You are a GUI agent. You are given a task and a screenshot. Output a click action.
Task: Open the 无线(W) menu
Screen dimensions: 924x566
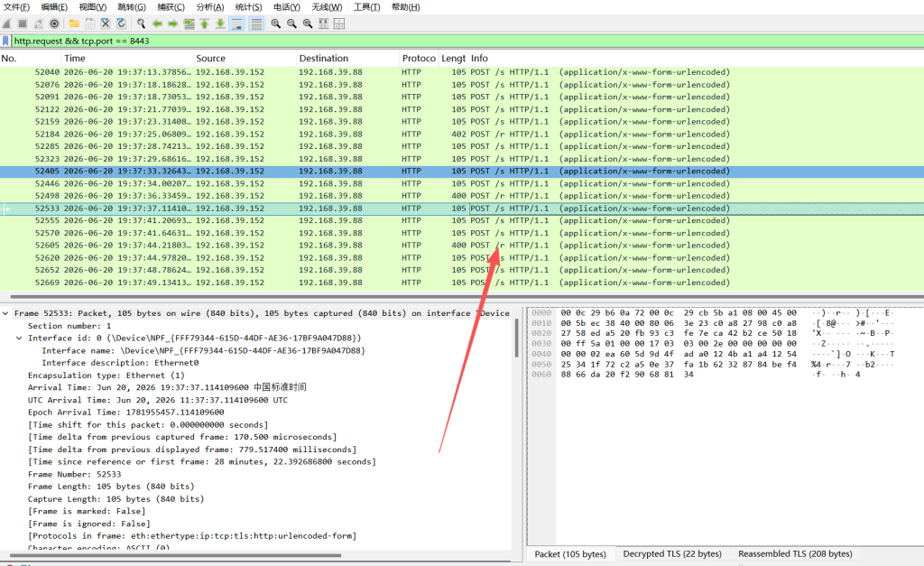tap(327, 7)
